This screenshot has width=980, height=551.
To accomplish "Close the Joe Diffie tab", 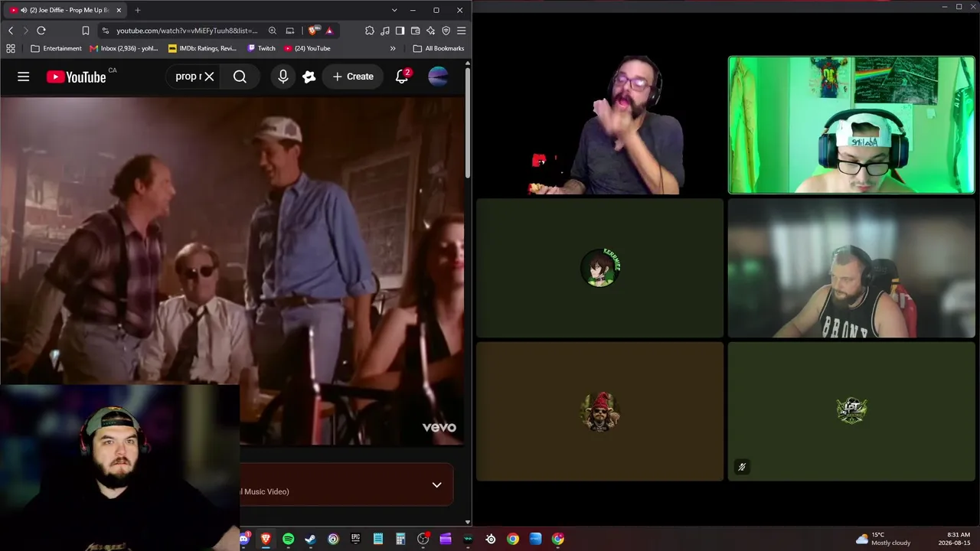I will (119, 10).
